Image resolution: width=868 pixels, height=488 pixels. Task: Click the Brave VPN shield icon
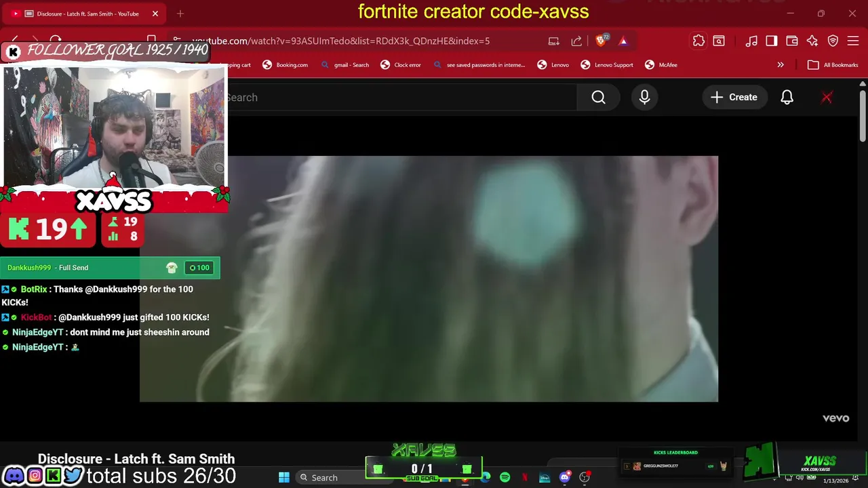[833, 41]
